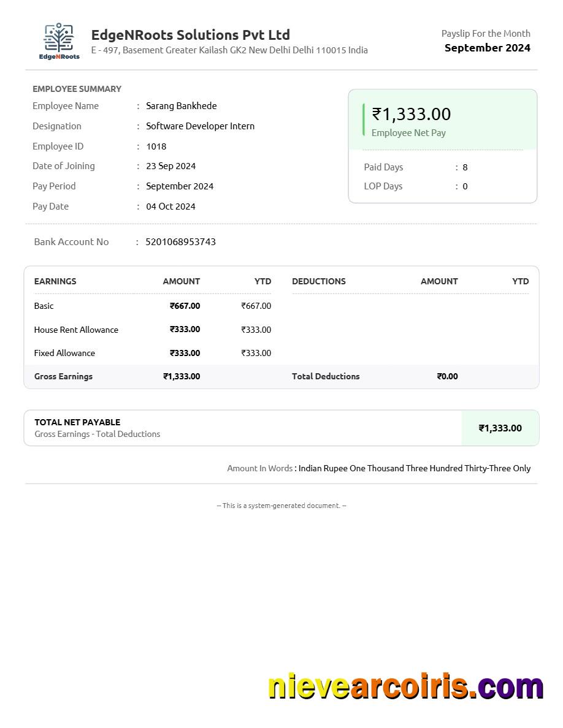Open the nievearcoiris.com watermark link

coord(405,687)
